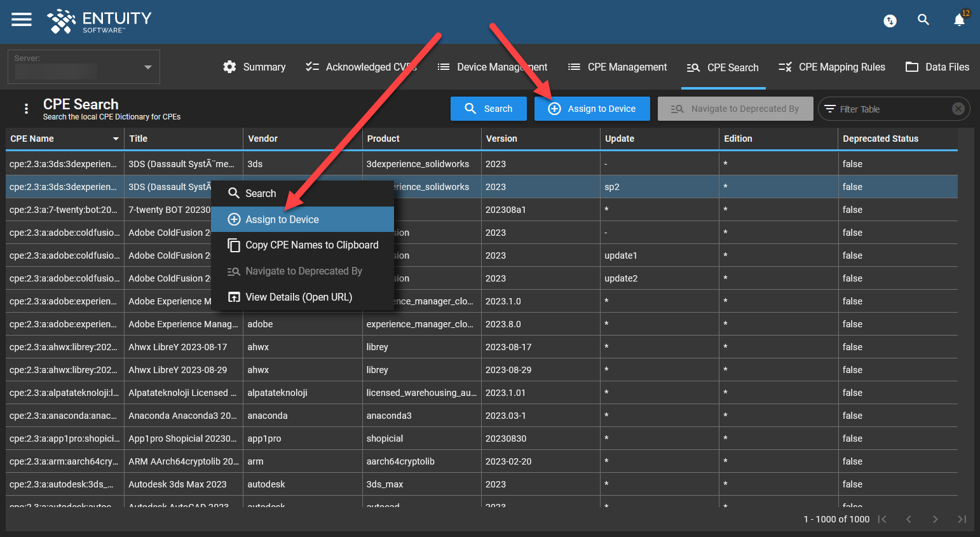Image resolution: width=980 pixels, height=537 pixels.
Task: Click clipboard copy icon in context menu
Action: pos(234,245)
